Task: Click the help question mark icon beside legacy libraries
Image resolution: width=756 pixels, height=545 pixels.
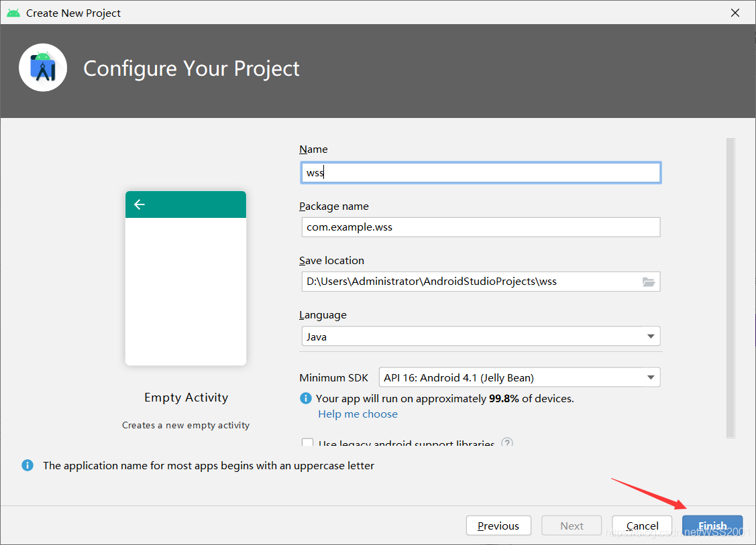Action: pos(506,442)
